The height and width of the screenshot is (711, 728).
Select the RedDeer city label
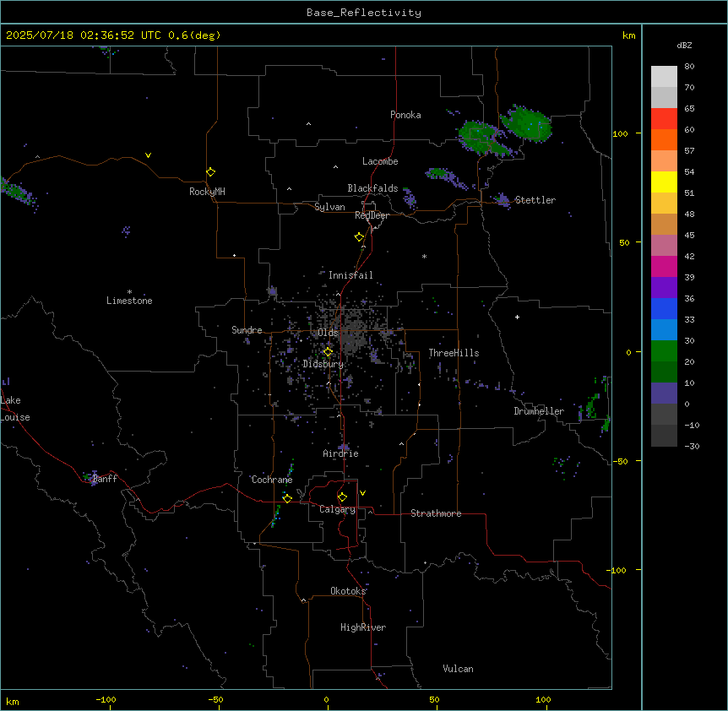click(x=372, y=215)
